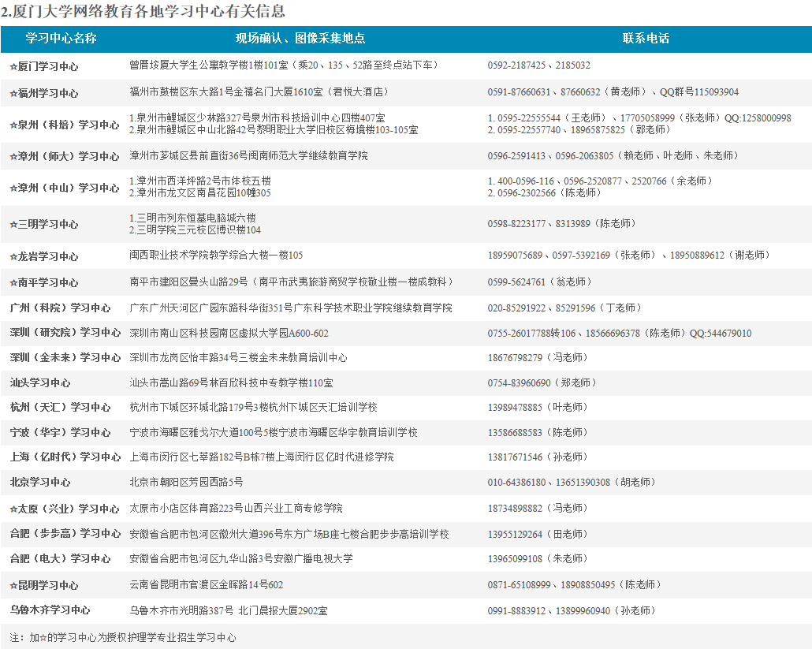
Task: Click the 联系电话 column header
Action: click(x=646, y=39)
